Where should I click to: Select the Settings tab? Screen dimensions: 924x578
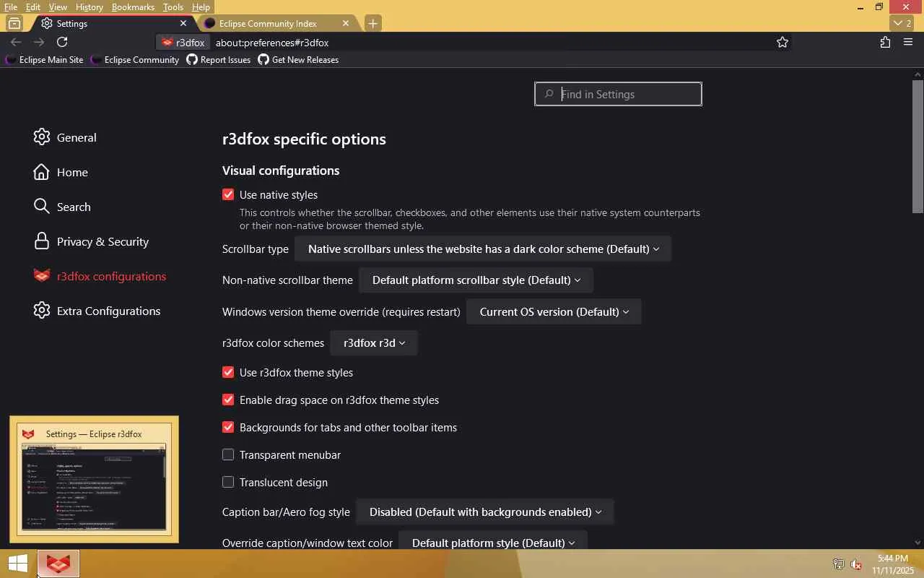tap(113, 23)
